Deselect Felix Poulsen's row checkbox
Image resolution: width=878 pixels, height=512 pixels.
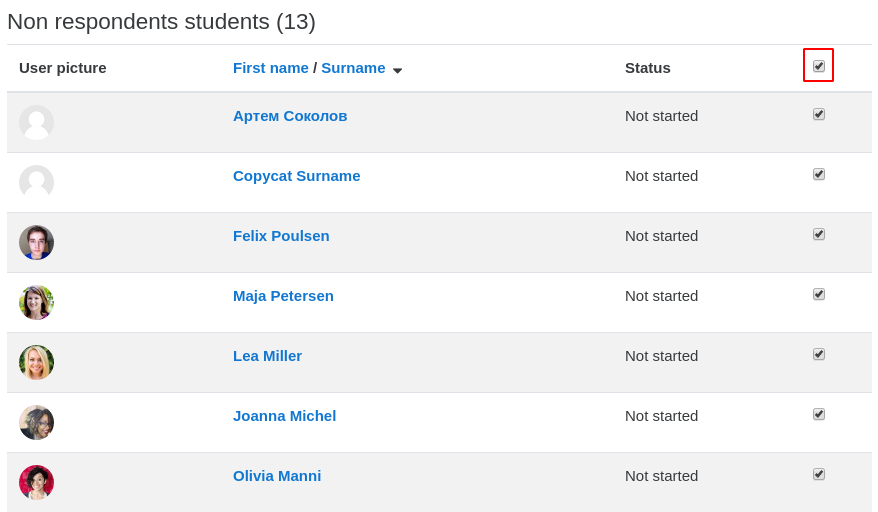(x=819, y=234)
